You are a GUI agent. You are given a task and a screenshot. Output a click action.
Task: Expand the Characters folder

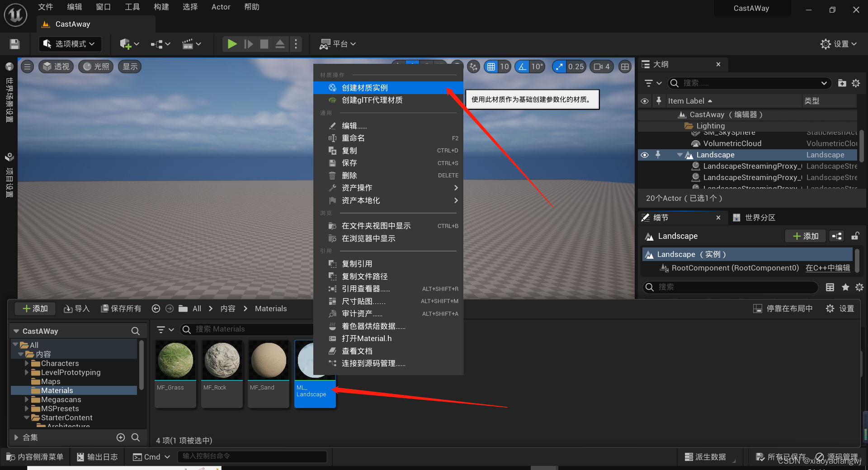27,363
